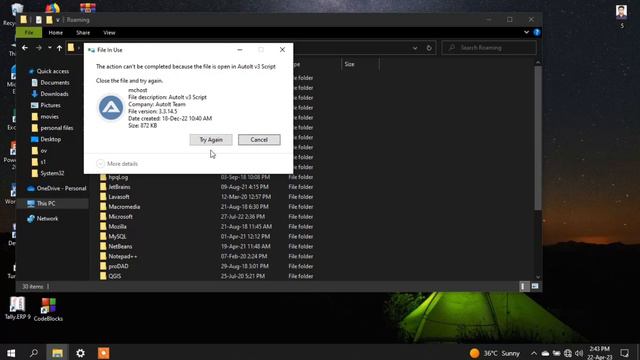The height and width of the screenshot is (360, 640).
Task: Click folder icon in Explorer title bar
Action: tap(24, 20)
